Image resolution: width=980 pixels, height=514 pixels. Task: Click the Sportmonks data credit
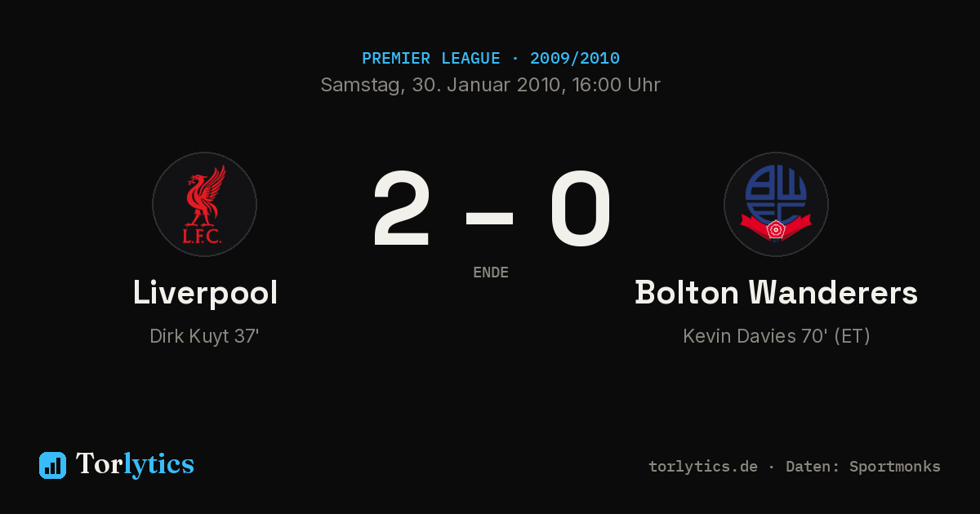(x=895, y=467)
